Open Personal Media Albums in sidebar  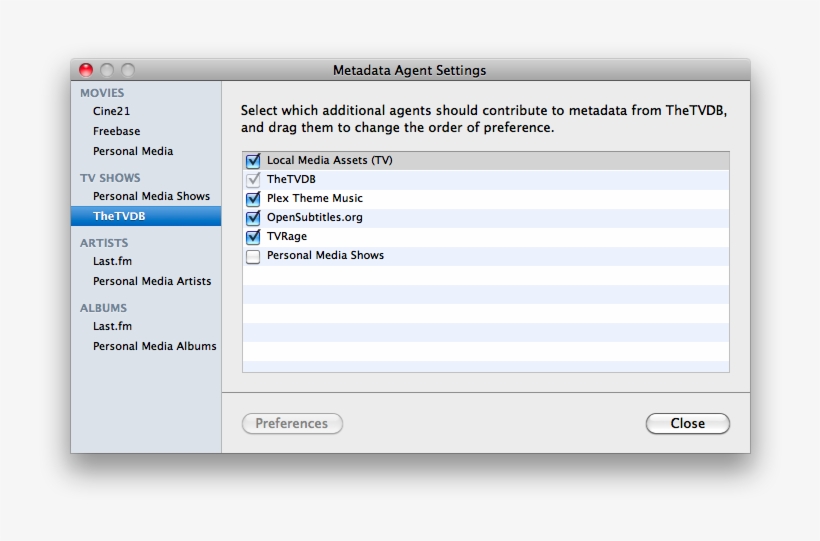[x=154, y=346]
